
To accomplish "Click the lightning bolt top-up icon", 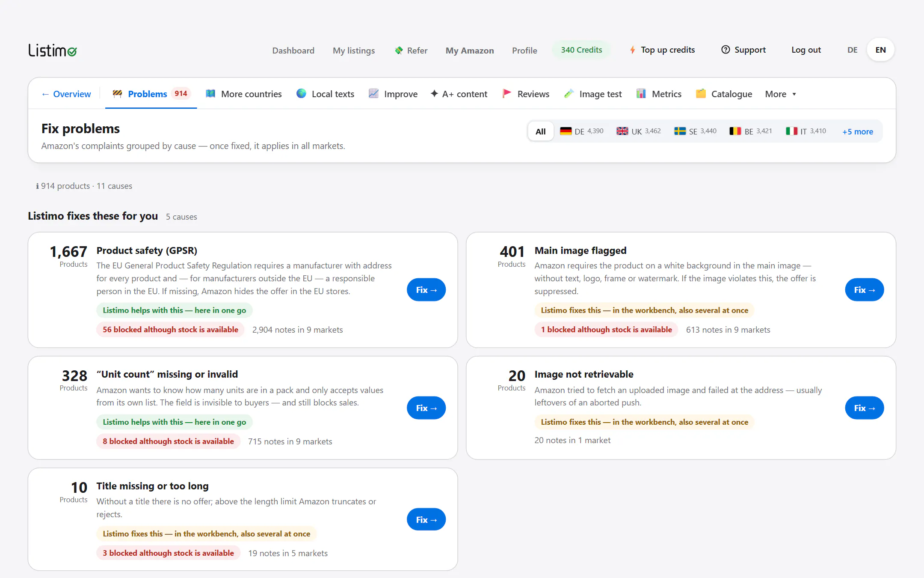I will pyautogui.click(x=632, y=50).
